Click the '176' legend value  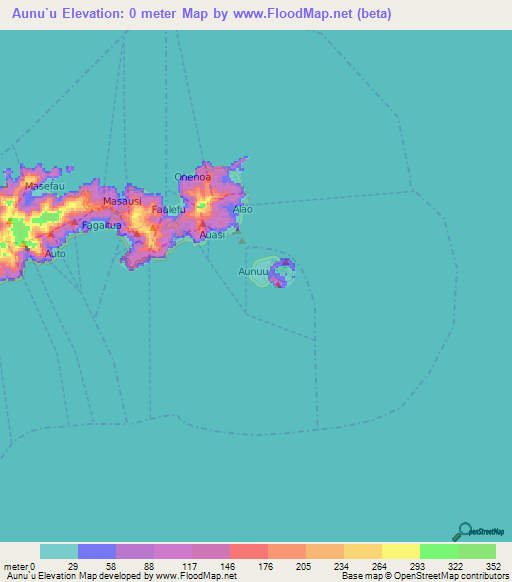(x=265, y=567)
